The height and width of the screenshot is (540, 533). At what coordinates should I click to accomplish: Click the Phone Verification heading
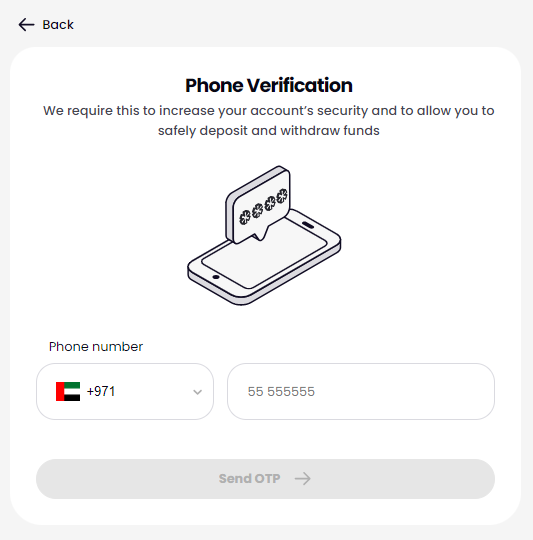(x=269, y=85)
